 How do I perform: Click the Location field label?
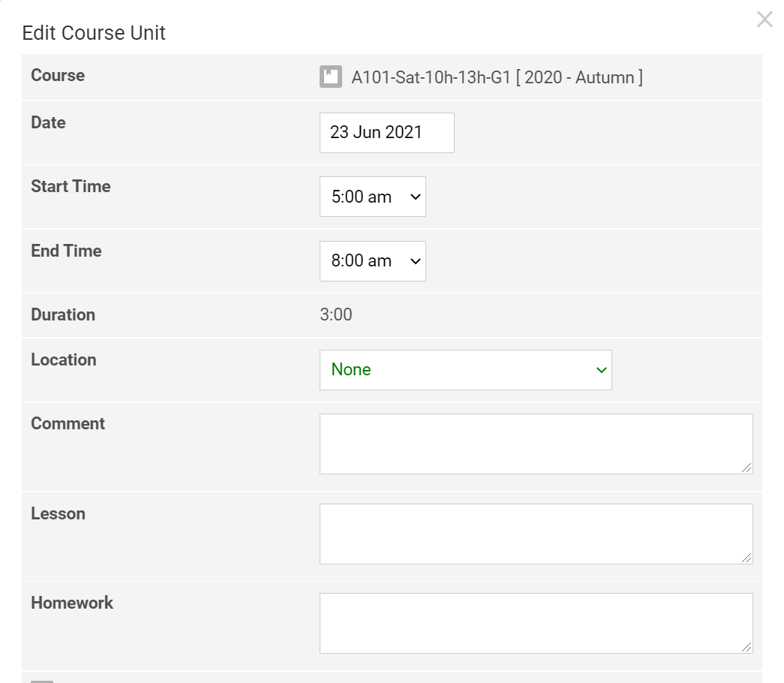click(64, 360)
